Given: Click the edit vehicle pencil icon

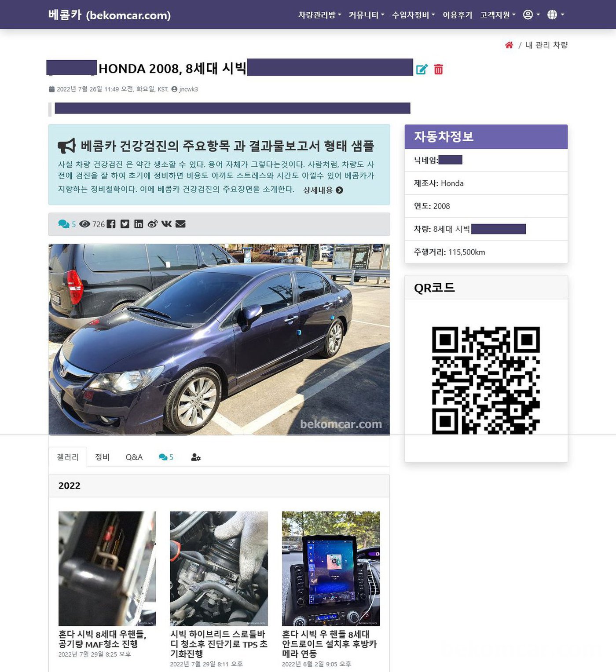Looking at the screenshot, I should coord(422,69).
